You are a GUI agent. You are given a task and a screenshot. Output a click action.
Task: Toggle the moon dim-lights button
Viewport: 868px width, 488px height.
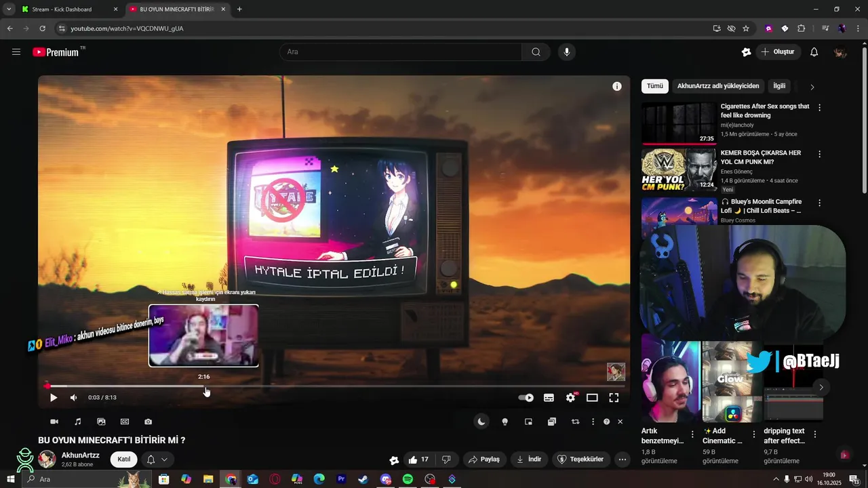click(x=481, y=422)
